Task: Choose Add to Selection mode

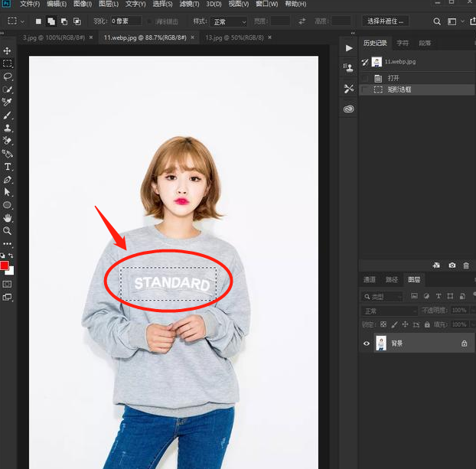Action: point(51,21)
